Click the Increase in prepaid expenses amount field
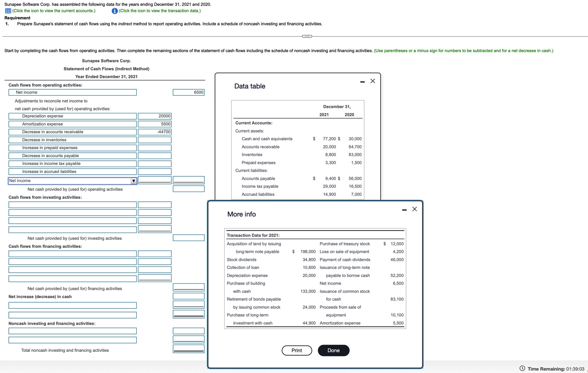 click(155, 148)
